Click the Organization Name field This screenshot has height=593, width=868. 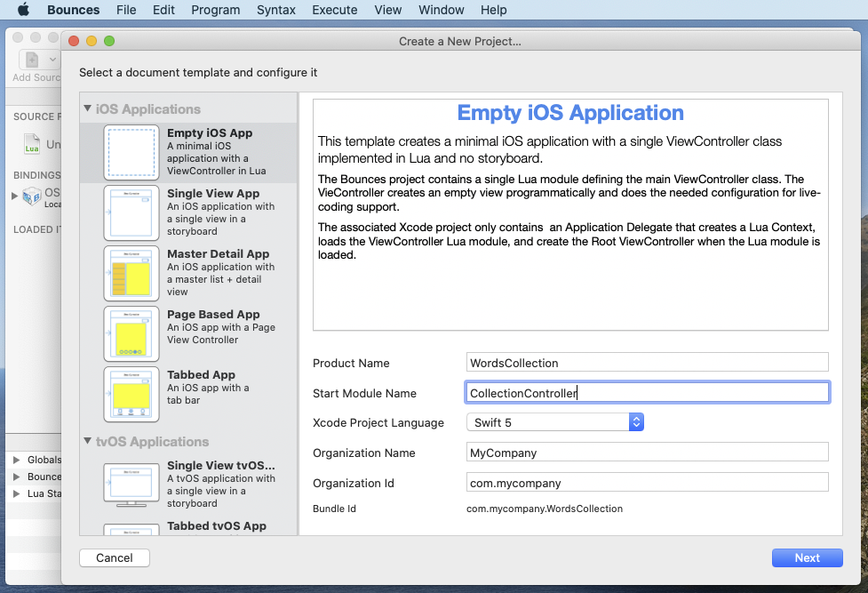coord(647,453)
